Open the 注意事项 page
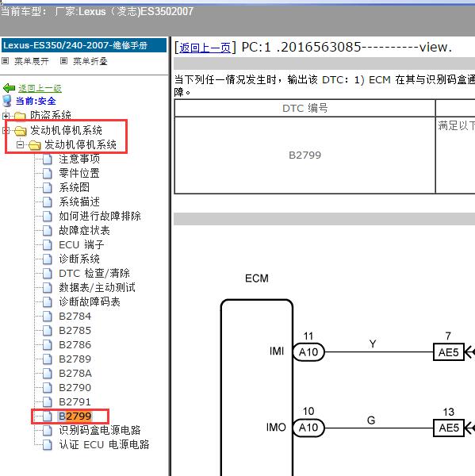The width and height of the screenshot is (475, 476). [79, 159]
